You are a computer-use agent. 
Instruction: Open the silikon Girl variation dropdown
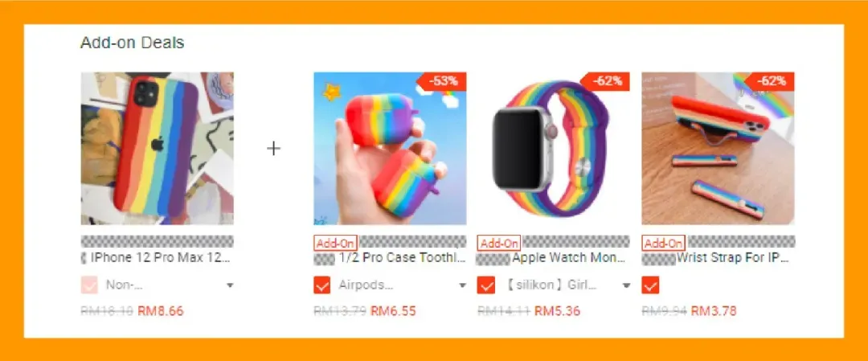pyautogui.click(x=566, y=285)
